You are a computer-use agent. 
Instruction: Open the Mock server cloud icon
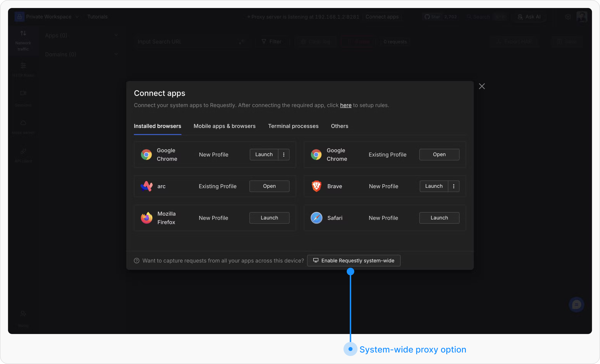pyautogui.click(x=23, y=123)
